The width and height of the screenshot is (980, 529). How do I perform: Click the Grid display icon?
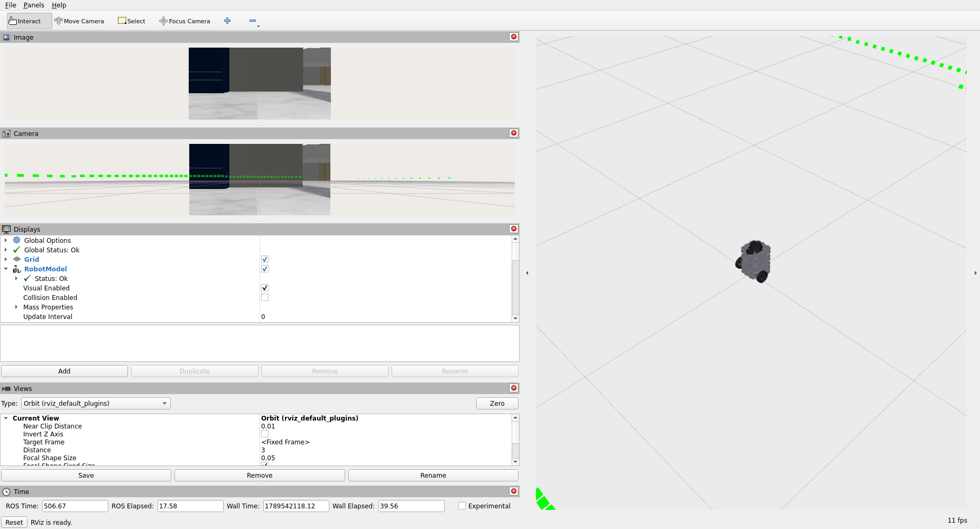pos(17,259)
